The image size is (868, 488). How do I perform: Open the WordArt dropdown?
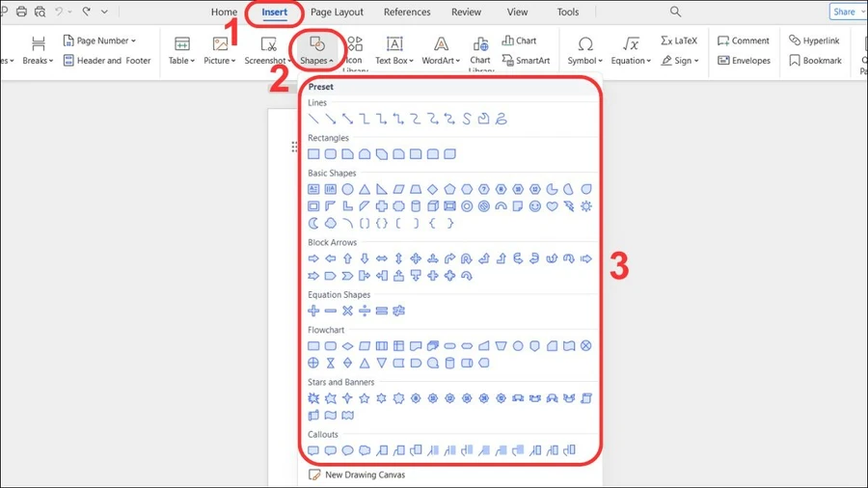pos(441,51)
